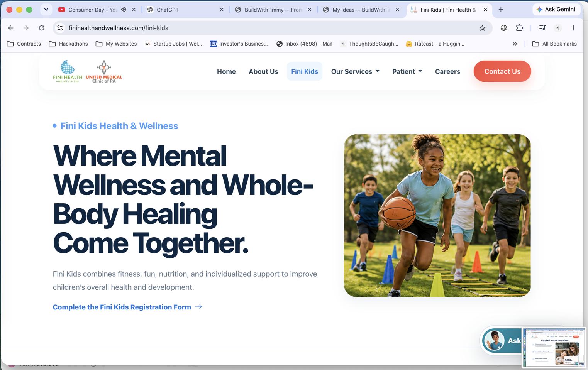Screen dimensions: 588x370
Task: Close the BuildWithTimmy — From tab
Action: pyautogui.click(x=310, y=10)
